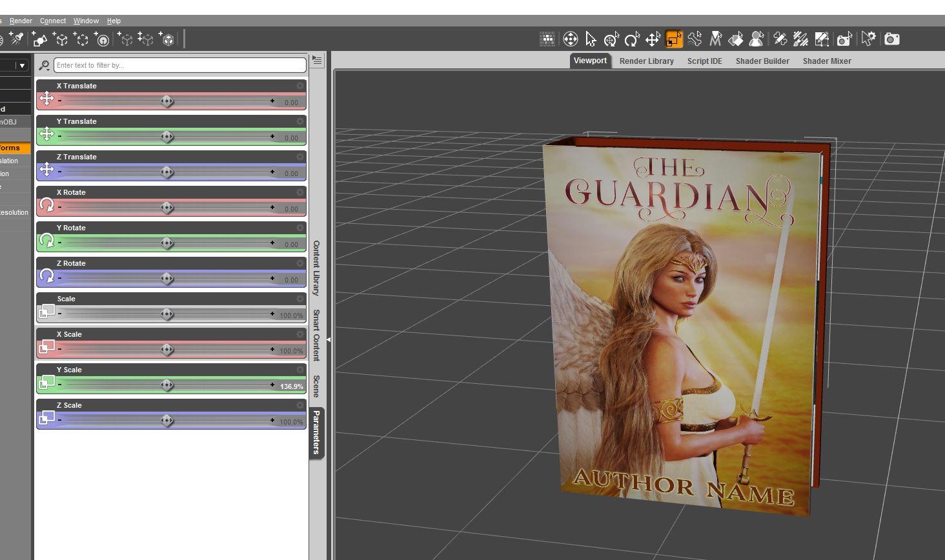
Task: Select the Universal manipulation tool
Action: pos(611,39)
